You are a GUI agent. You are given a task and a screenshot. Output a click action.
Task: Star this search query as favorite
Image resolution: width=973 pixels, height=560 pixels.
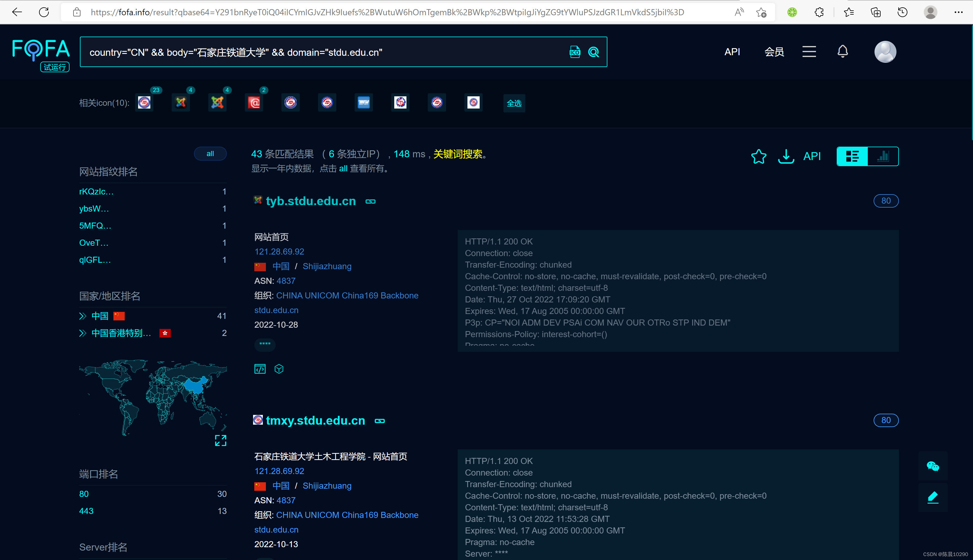click(x=758, y=156)
